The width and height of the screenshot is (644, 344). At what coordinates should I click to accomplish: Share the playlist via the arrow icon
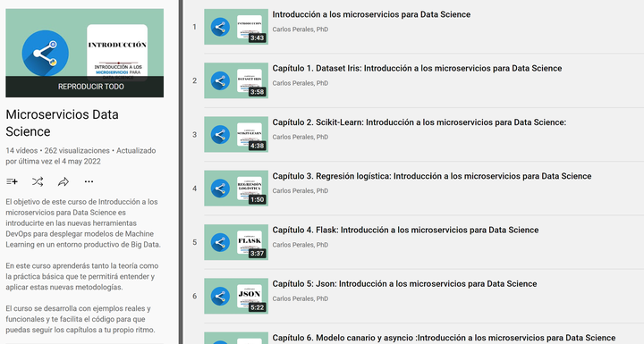click(x=64, y=181)
